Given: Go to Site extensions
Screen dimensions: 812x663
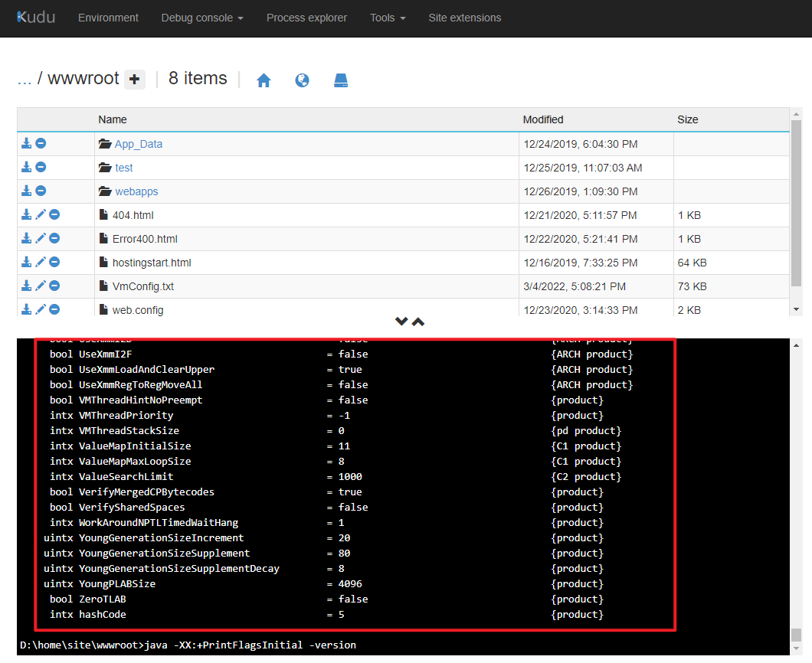Looking at the screenshot, I should [x=464, y=18].
